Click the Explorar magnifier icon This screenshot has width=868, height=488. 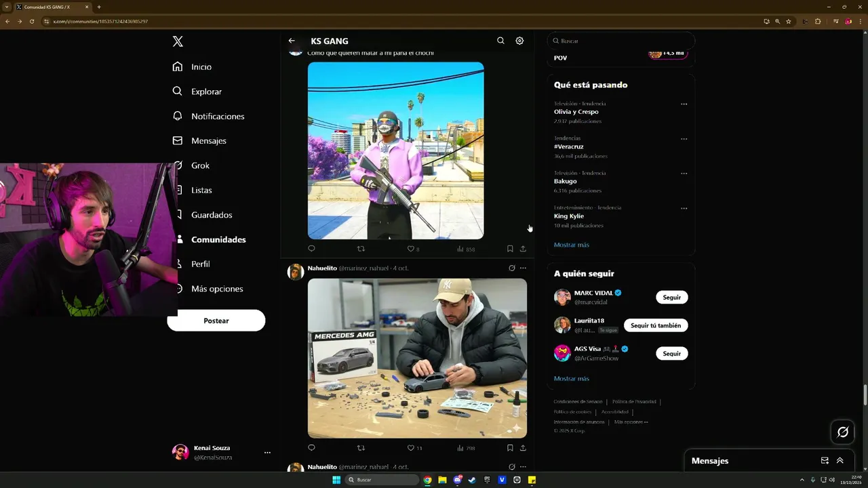(x=178, y=91)
